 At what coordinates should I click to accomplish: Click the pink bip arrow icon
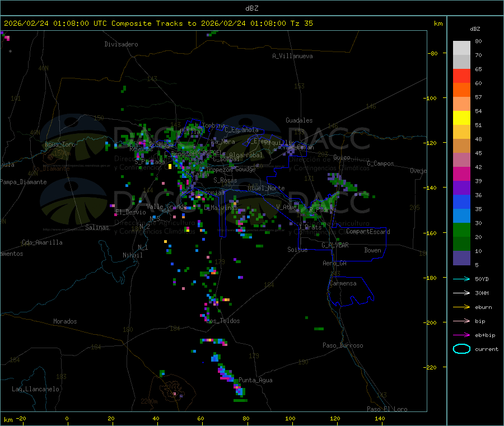[461, 321]
